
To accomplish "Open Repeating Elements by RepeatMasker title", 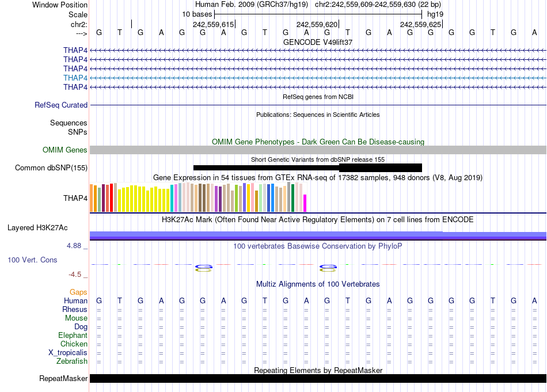I will (x=318, y=370).
